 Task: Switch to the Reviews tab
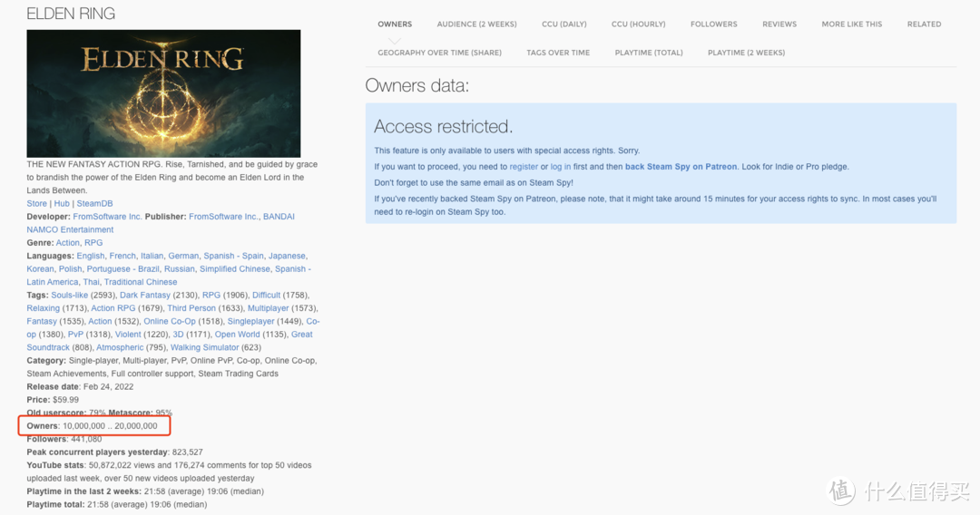(x=779, y=24)
